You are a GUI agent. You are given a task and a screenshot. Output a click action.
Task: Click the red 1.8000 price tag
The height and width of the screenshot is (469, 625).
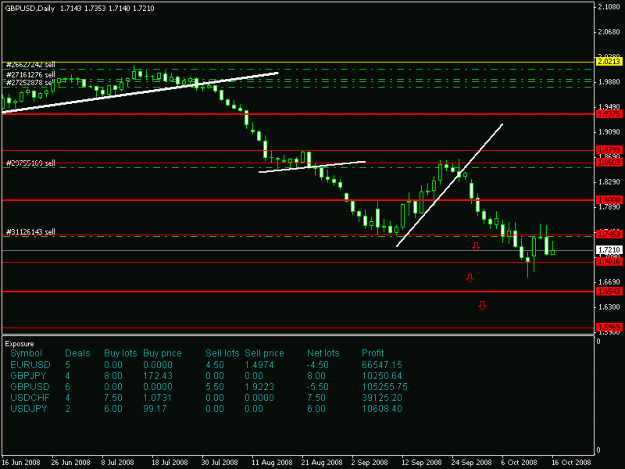tap(609, 200)
